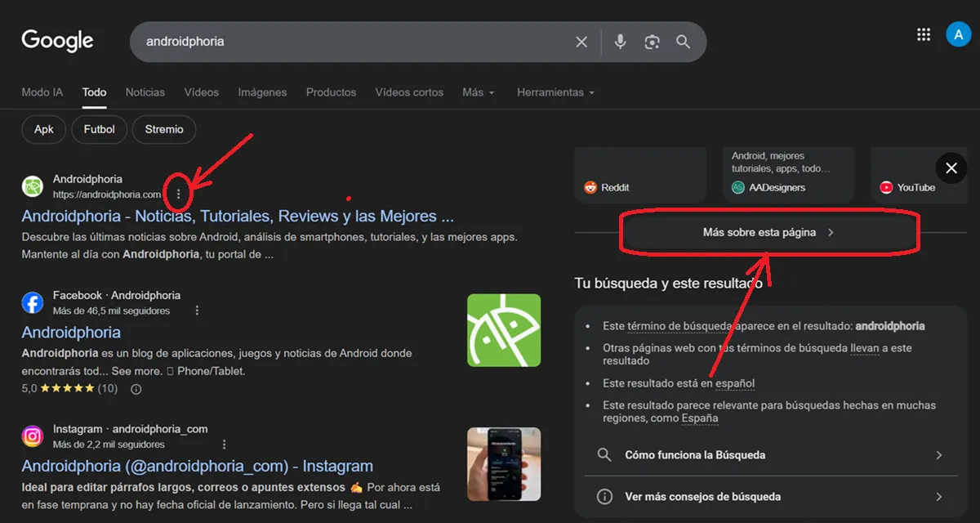980x523 pixels.
Task: Clear search text with the X icon
Action: 581,42
